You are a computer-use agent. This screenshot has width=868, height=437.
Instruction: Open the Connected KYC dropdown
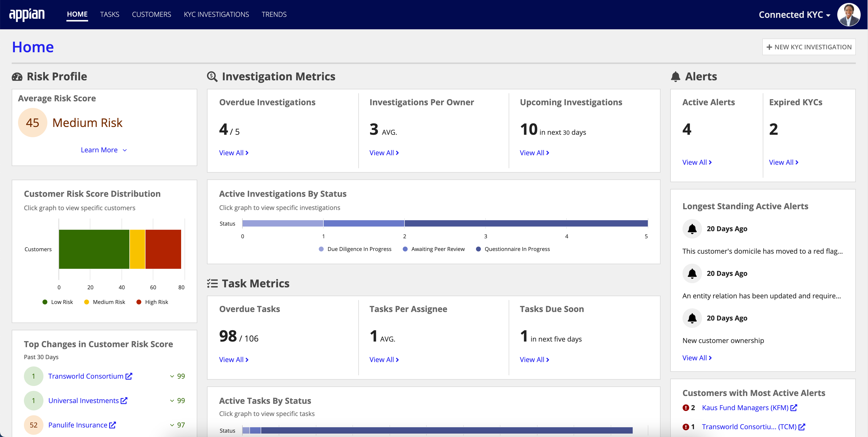(x=794, y=15)
